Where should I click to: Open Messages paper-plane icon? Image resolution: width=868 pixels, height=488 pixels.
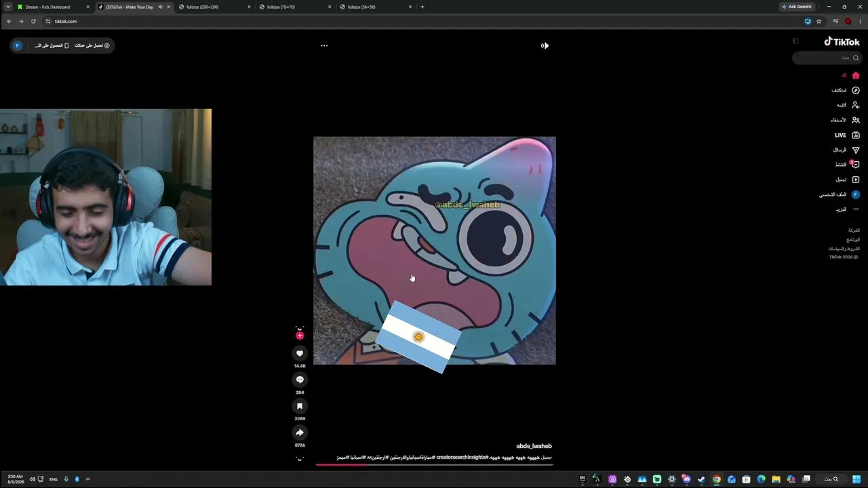point(855,150)
